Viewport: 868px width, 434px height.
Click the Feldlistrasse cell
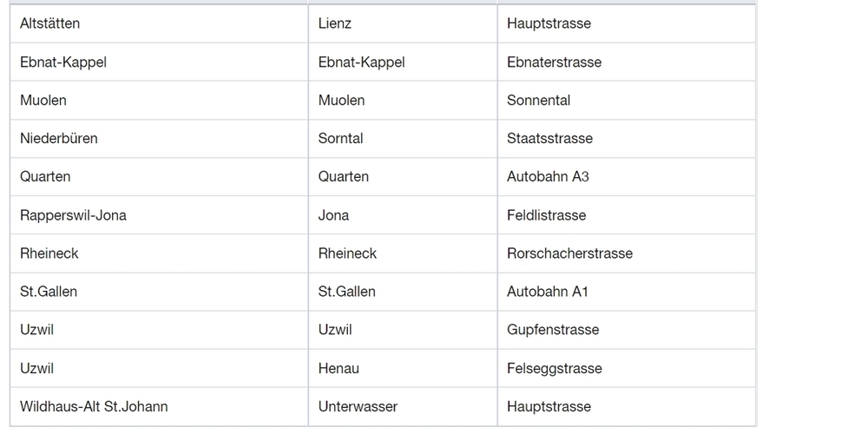pos(546,215)
